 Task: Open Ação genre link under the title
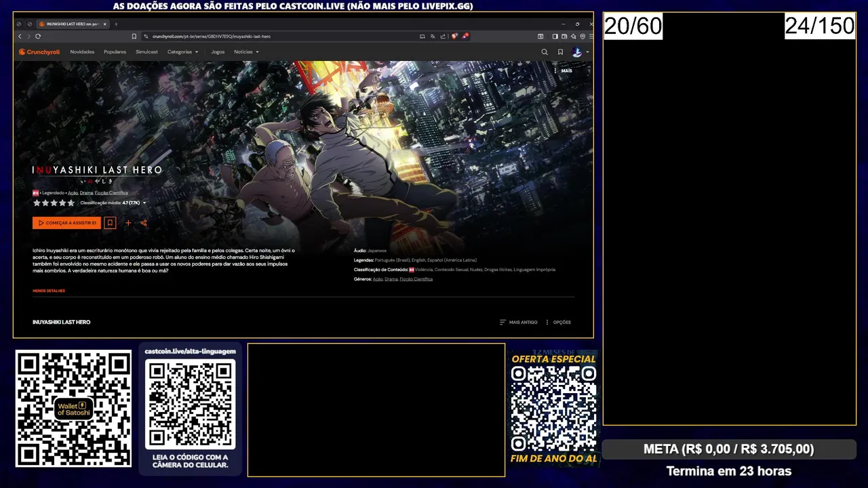(73, 193)
